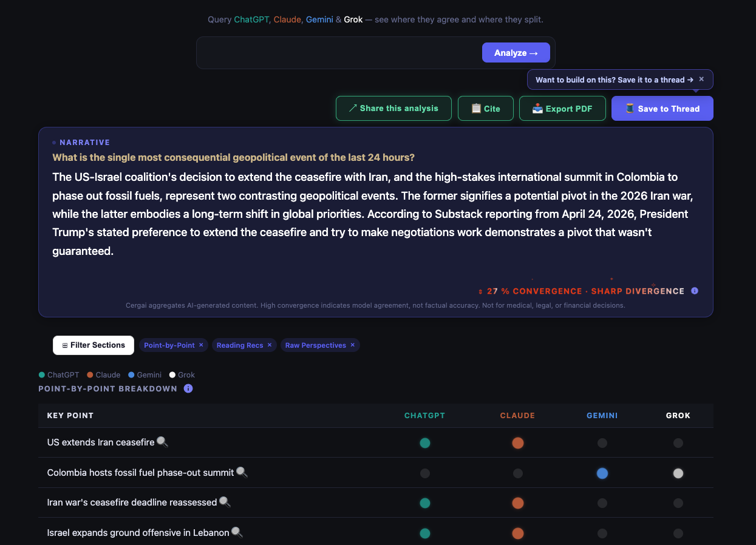756x545 pixels.
Task: Dismiss the Save it to a thread tooltip
Action: (x=701, y=80)
